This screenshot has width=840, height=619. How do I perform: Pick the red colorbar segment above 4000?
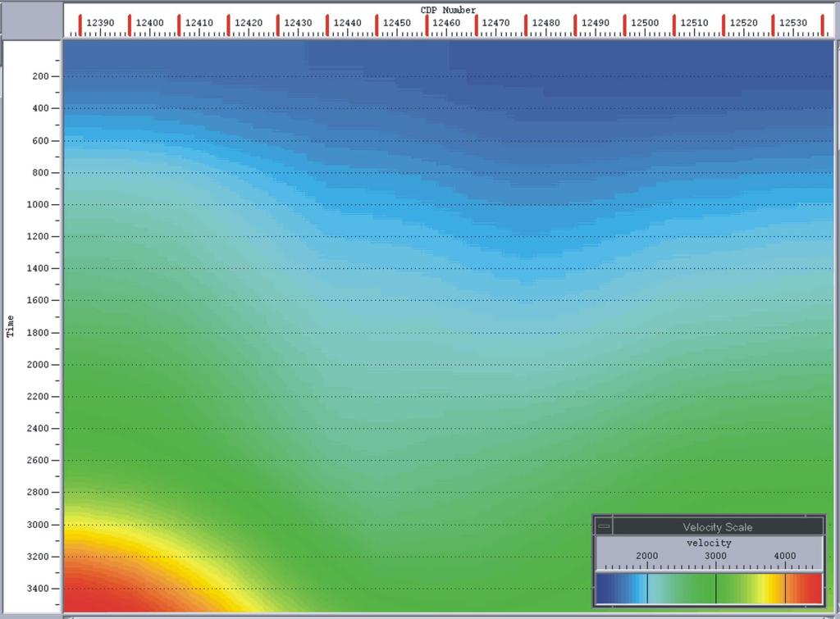pos(804,588)
